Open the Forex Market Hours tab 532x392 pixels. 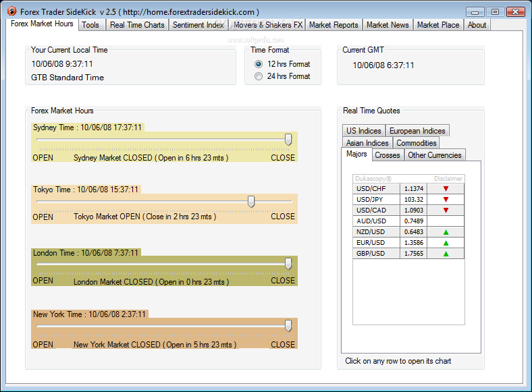tap(42, 24)
